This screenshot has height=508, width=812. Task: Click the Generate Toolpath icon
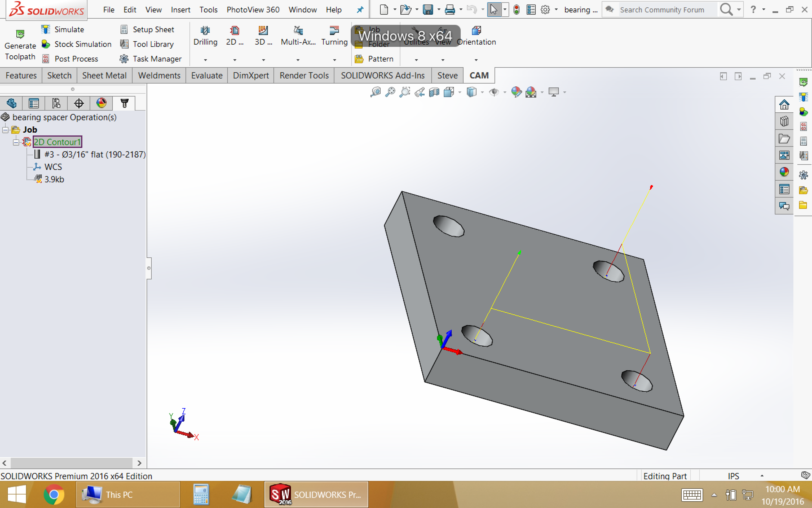tap(20, 34)
